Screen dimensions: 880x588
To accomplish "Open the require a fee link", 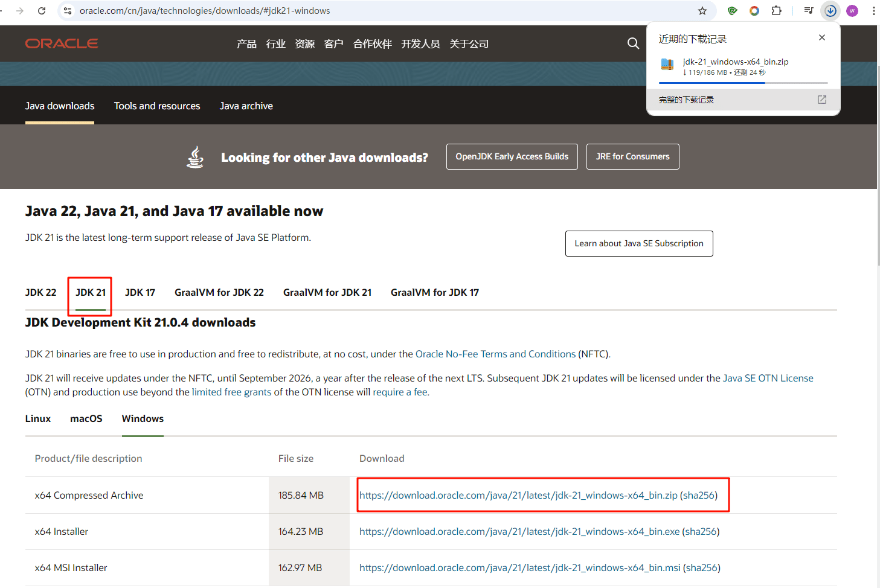I will click(400, 392).
